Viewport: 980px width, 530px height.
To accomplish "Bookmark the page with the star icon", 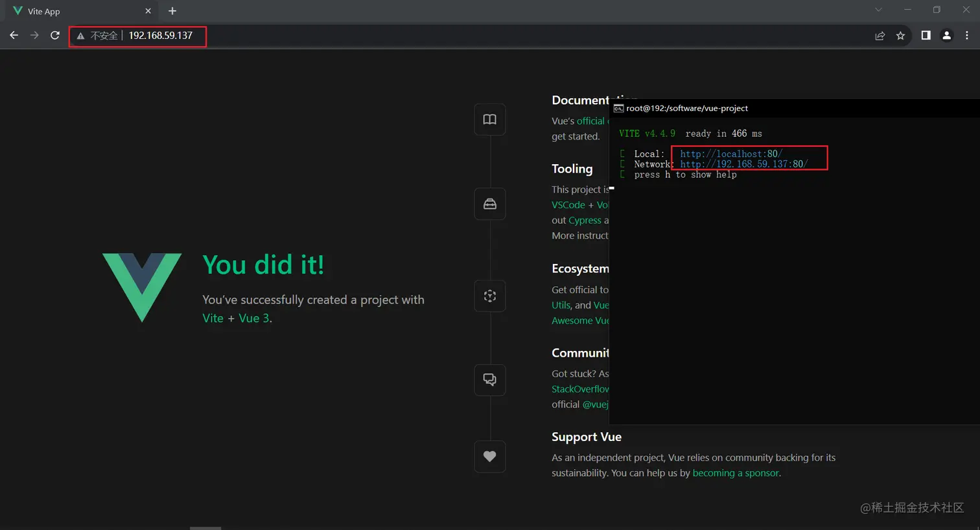I will 900,36.
